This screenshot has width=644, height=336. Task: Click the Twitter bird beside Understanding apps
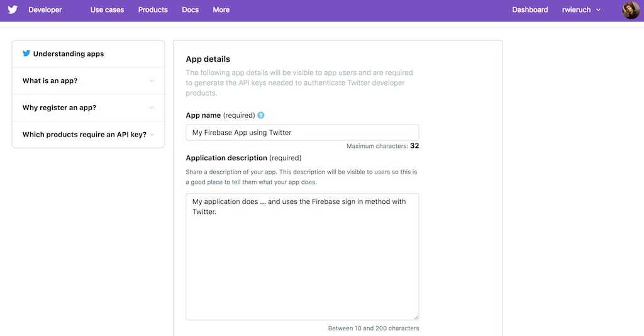tap(26, 53)
